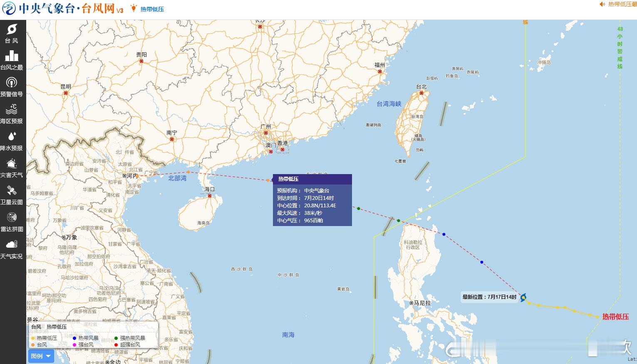Click the red 热带低压 track label

[x=615, y=317]
